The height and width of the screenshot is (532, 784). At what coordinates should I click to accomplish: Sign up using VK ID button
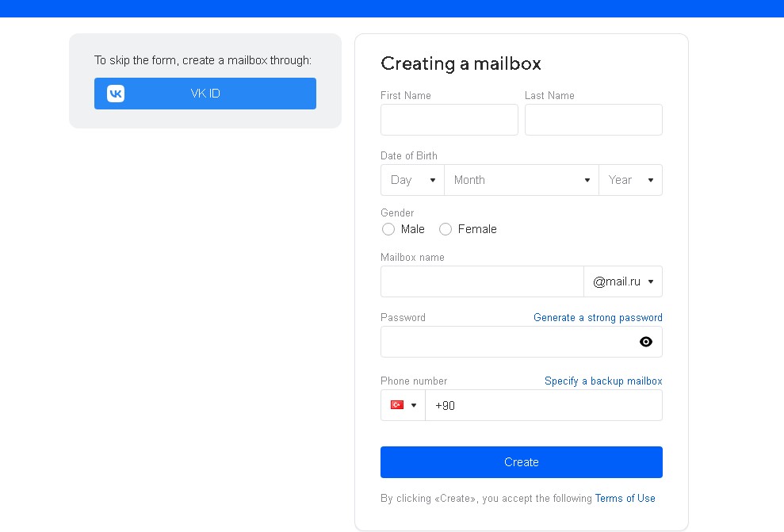coord(205,94)
